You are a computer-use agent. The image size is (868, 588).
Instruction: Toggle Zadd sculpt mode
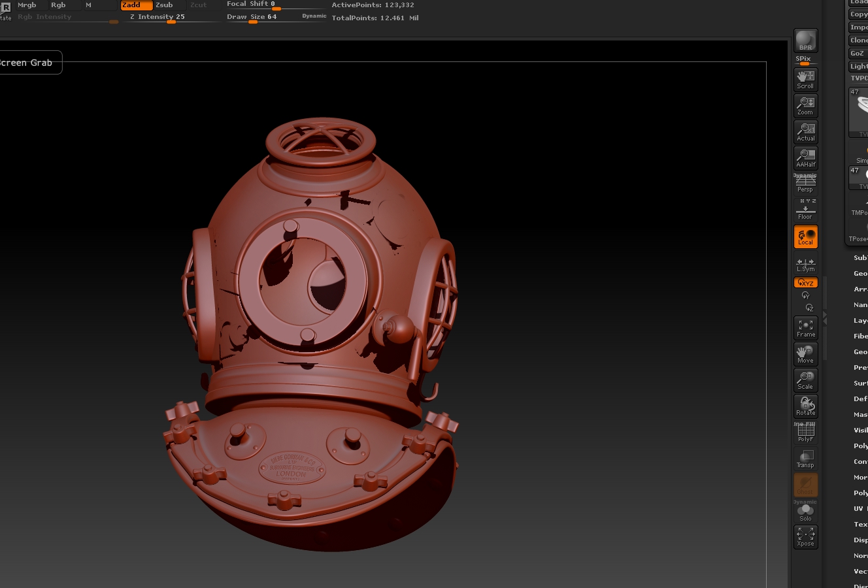coord(136,5)
